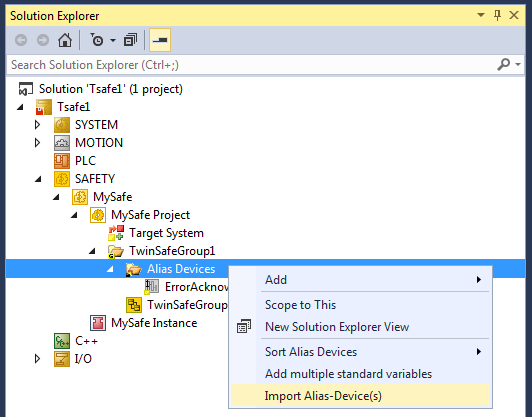Select the SAFETY node icon
Viewport: 532px width, 417px height.
(x=62, y=179)
